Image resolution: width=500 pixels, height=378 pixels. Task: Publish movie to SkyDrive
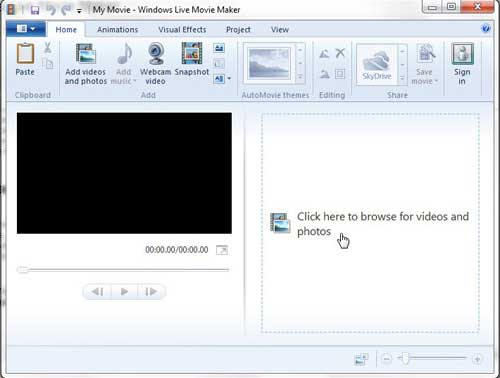[x=377, y=64]
